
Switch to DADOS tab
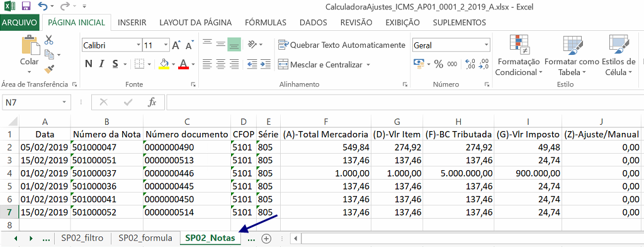pos(314,22)
